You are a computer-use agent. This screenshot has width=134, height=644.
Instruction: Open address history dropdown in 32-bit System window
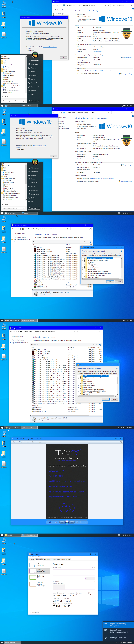coord(106,5)
